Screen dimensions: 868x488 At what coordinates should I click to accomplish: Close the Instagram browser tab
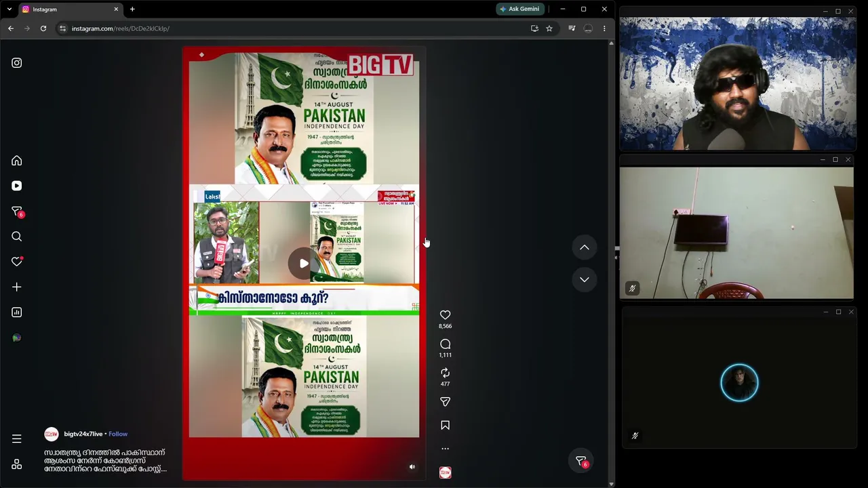point(116,9)
